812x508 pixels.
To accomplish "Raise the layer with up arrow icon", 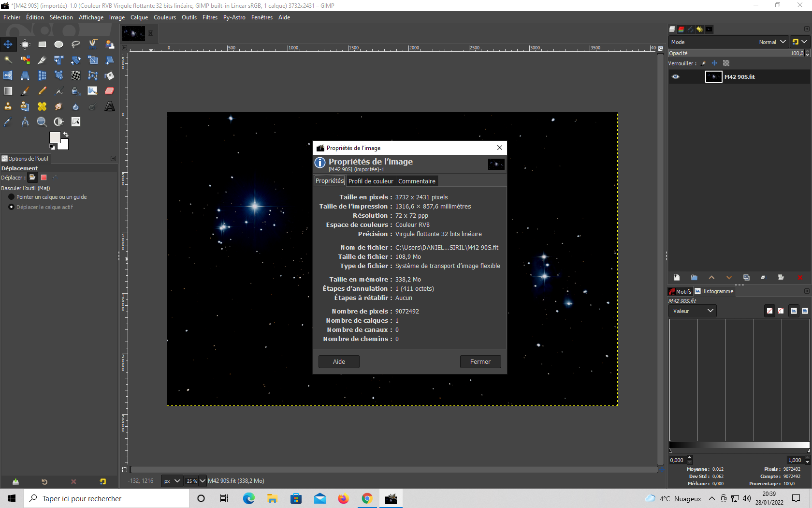I will [711, 277].
